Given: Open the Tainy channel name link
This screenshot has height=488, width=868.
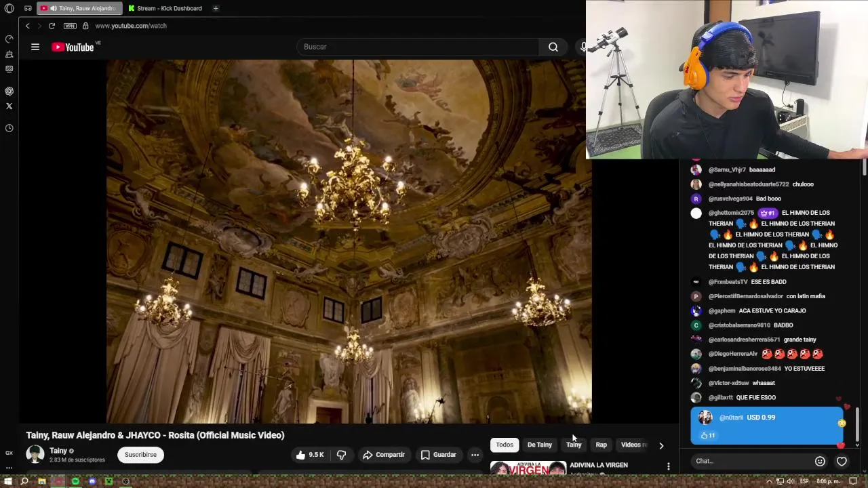Looking at the screenshot, I should [x=58, y=451].
